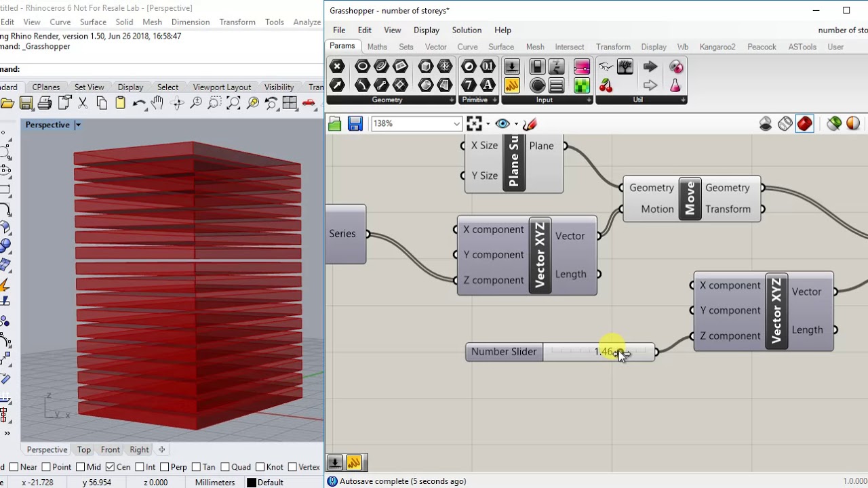Open the 138% zoom level dropdown
The image size is (868, 488).
(456, 123)
